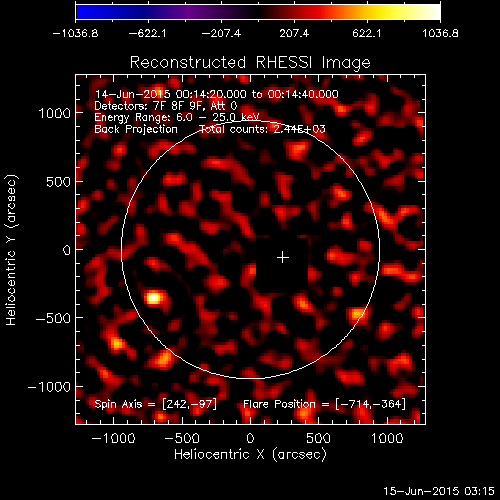500x500 pixels.
Task: Click the -1000 tick label on X axis
Action: tap(113, 438)
